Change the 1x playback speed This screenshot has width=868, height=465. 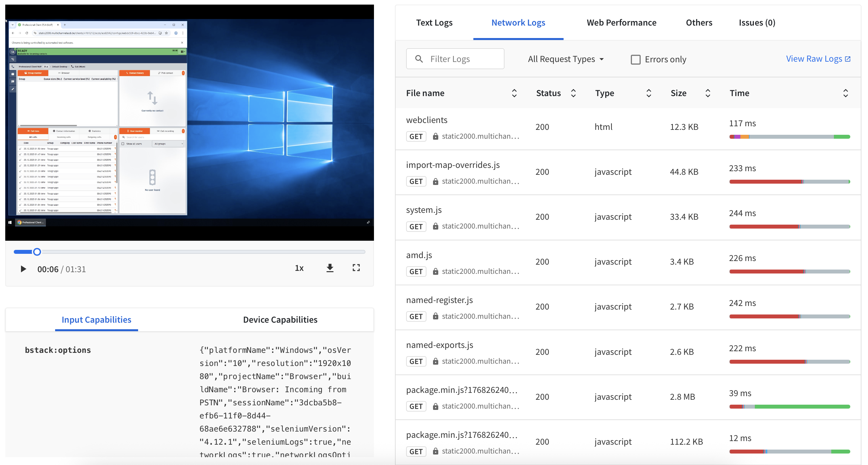299,268
